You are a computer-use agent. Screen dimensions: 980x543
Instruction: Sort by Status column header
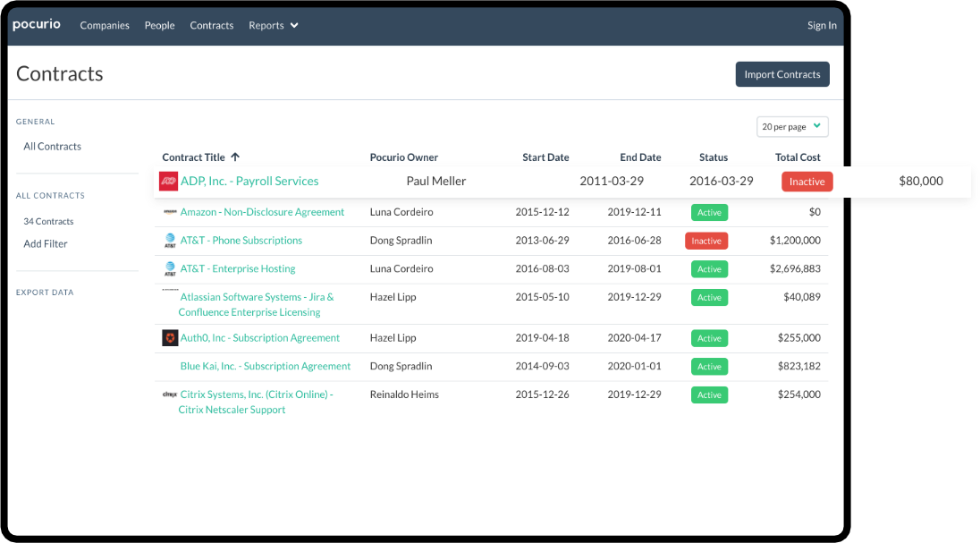(714, 157)
